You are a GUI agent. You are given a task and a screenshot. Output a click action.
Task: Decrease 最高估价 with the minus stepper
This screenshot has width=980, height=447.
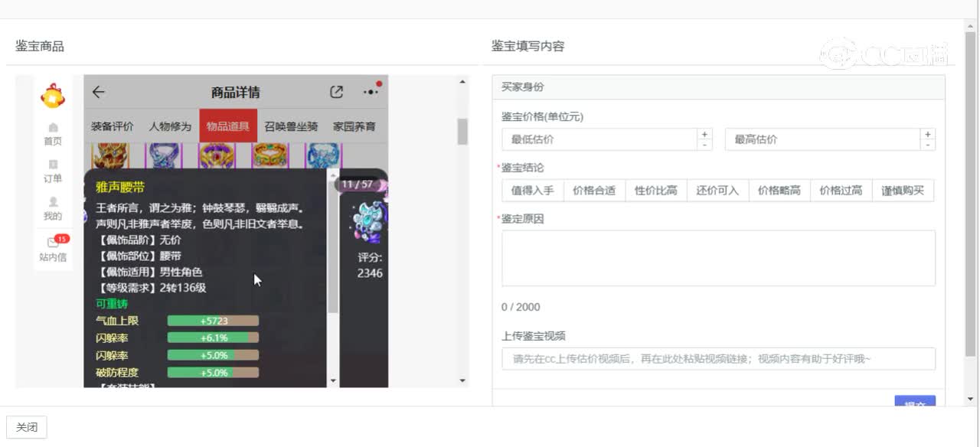(927, 145)
